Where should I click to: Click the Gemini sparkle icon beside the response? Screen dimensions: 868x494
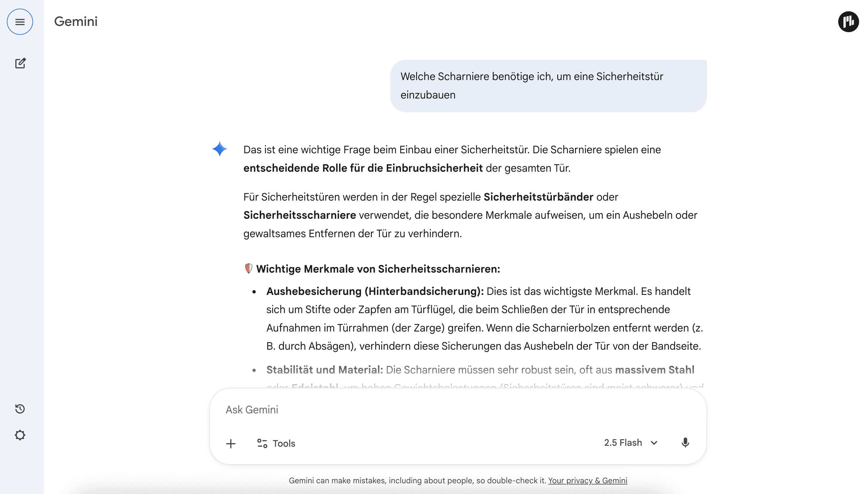220,149
